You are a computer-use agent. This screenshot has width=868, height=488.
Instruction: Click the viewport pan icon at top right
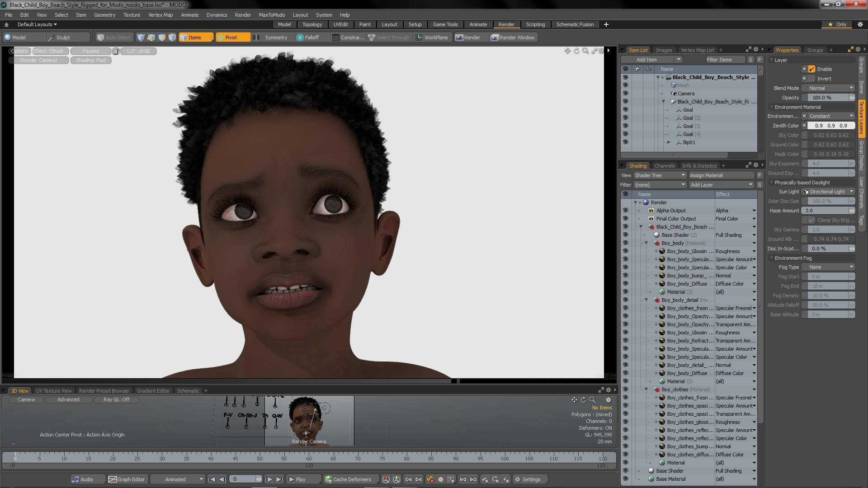click(567, 51)
